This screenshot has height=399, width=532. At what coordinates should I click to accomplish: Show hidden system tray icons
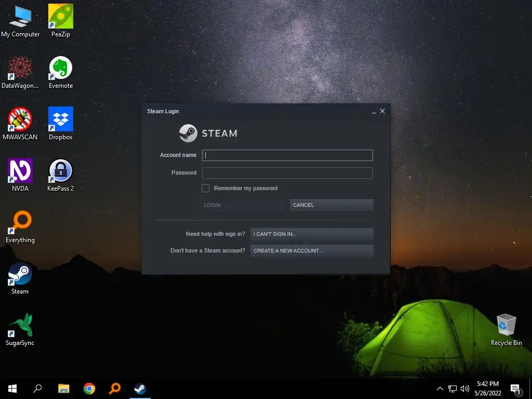click(x=440, y=389)
